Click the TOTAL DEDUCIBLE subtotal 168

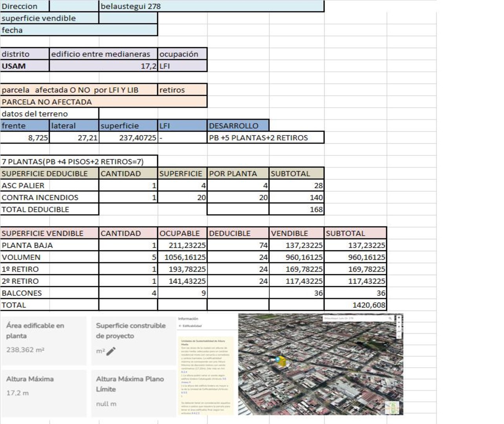pyautogui.click(x=297, y=209)
